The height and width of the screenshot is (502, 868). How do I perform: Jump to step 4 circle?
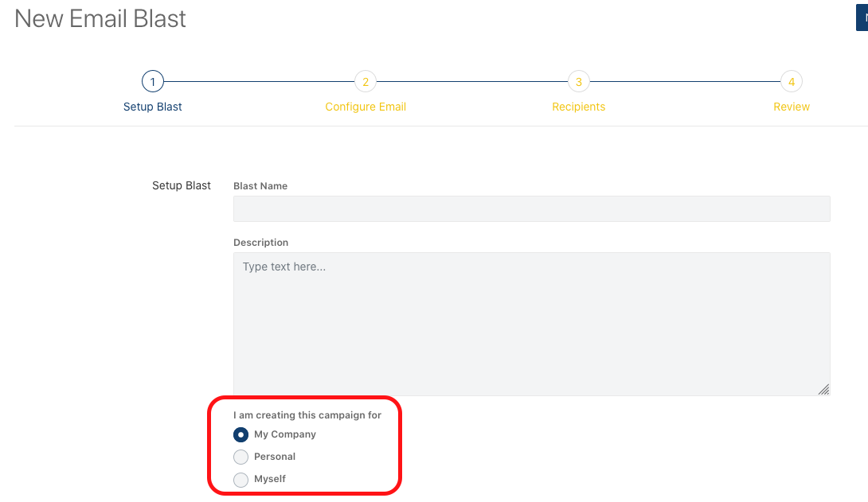[792, 82]
